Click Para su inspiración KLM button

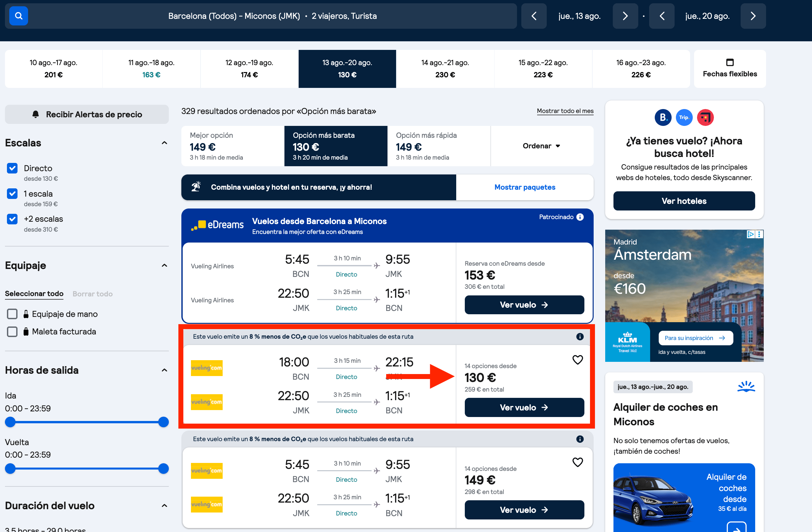[696, 338]
